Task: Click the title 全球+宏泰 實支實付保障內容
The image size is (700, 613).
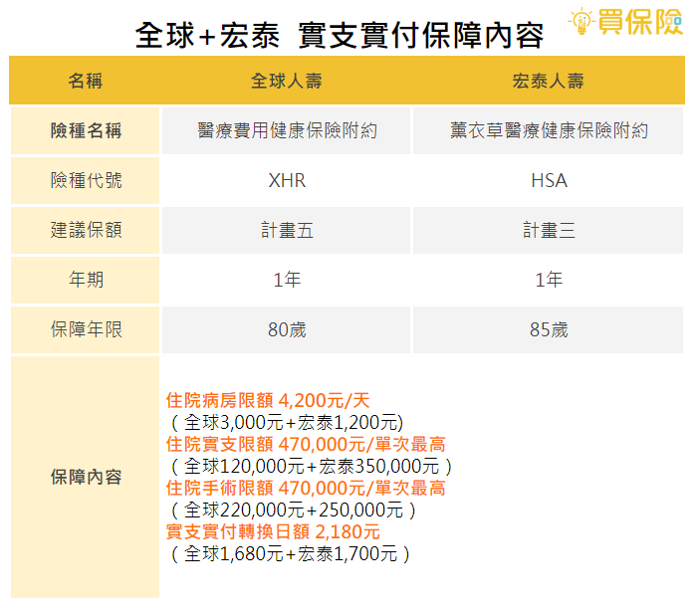Action: pos(340,35)
